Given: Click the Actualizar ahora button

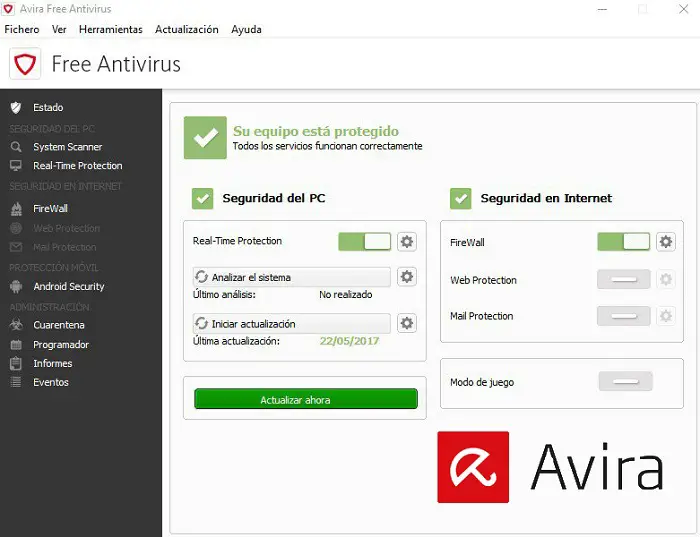Looking at the screenshot, I should pos(306,399).
